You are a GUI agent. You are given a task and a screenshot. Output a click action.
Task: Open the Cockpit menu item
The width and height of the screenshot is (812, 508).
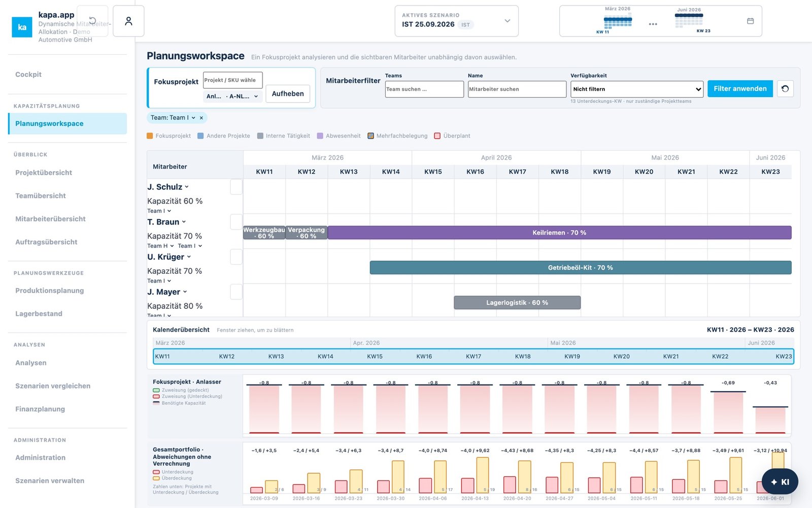pos(67,74)
